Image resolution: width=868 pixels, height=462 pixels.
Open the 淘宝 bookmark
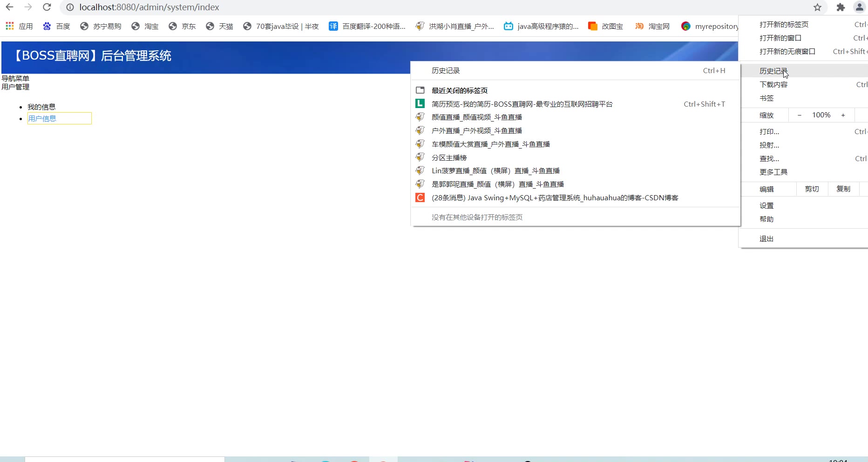click(x=145, y=26)
